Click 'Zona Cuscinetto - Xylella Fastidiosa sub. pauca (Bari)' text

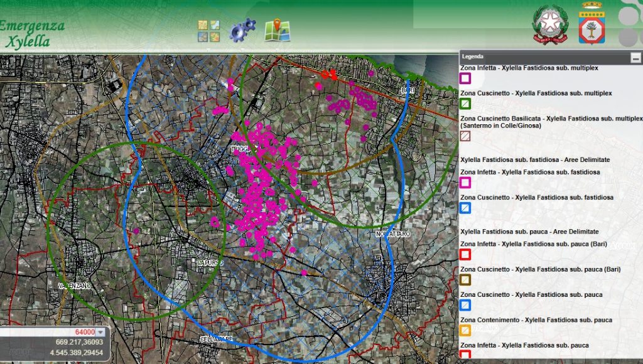click(x=540, y=269)
